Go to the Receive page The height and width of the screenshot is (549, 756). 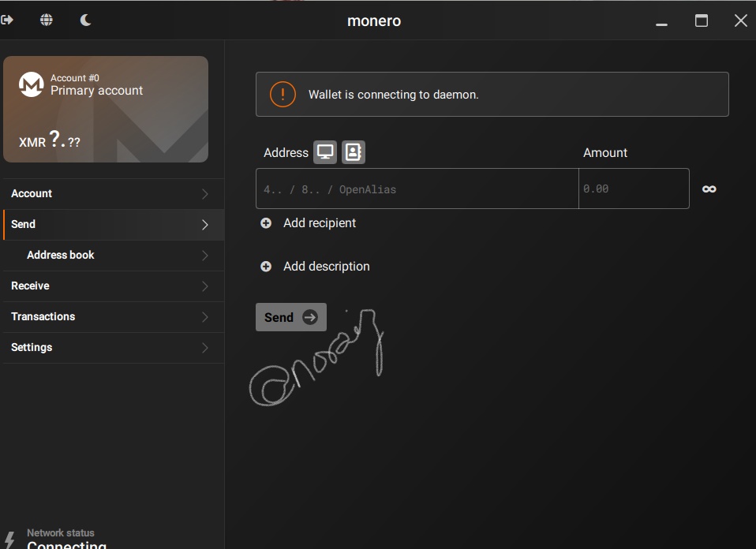tap(114, 286)
